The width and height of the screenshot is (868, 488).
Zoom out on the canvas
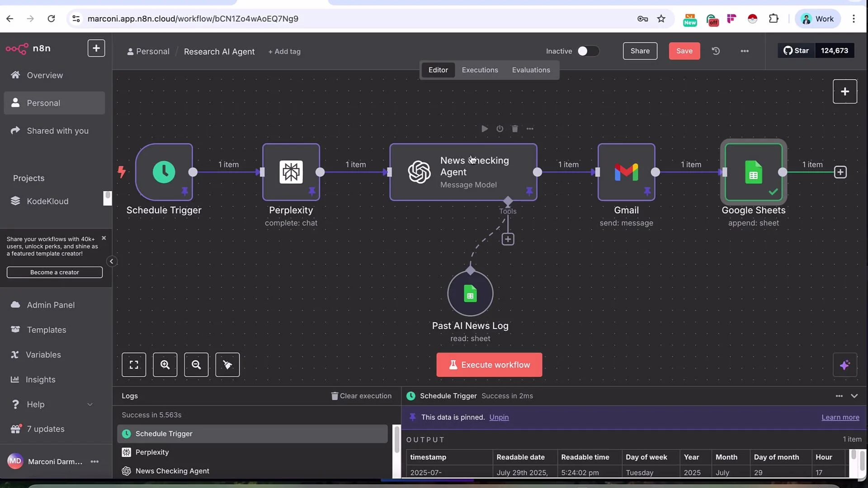(x=196, y=365)
